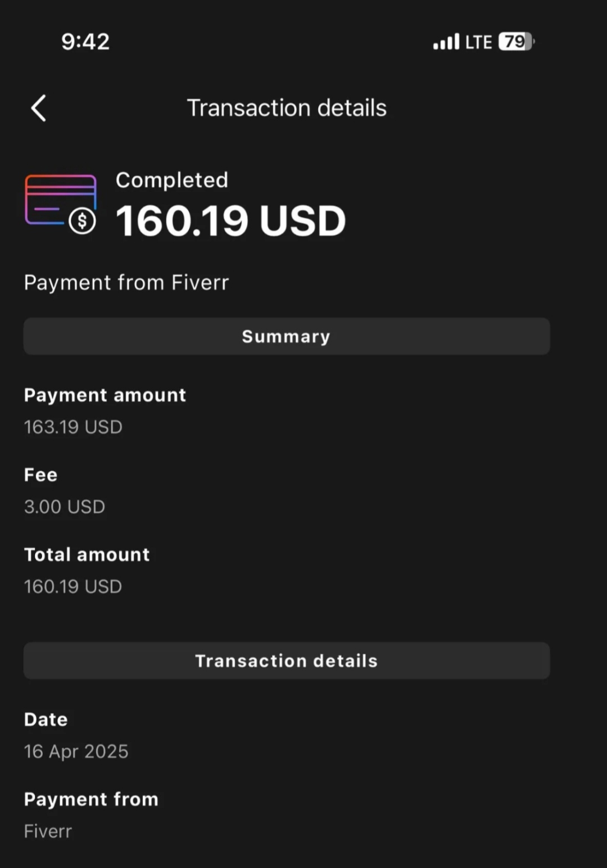607x868 pixels.
Task: Tap the back arrow icon
Action: (x=38, y=108)
